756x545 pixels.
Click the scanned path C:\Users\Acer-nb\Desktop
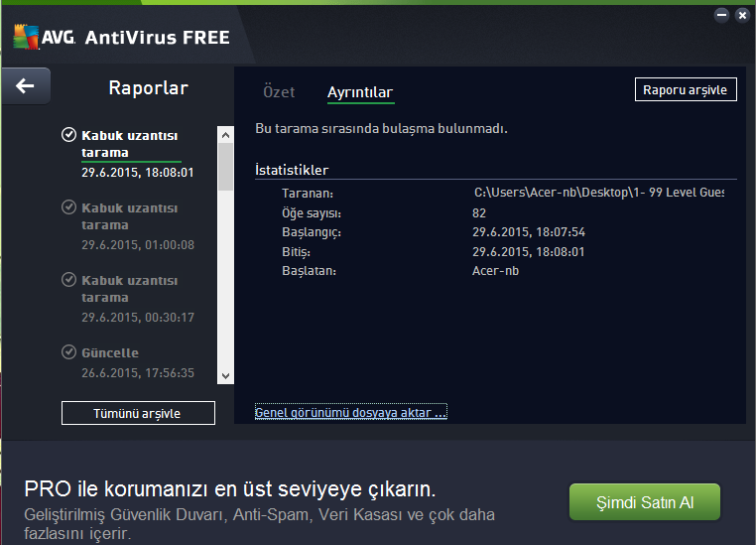[x=598, y=193]
